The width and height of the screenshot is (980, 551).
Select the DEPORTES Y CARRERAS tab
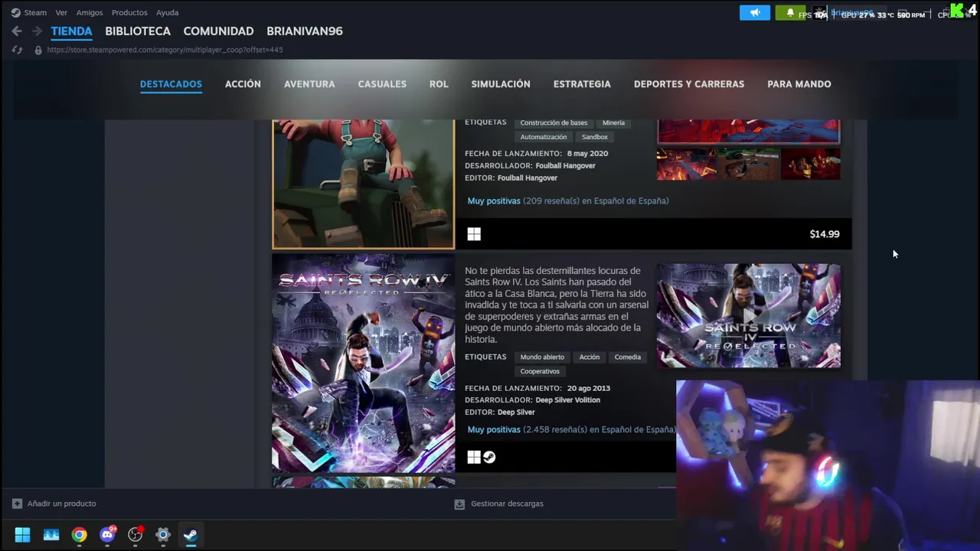coord(689,84)
